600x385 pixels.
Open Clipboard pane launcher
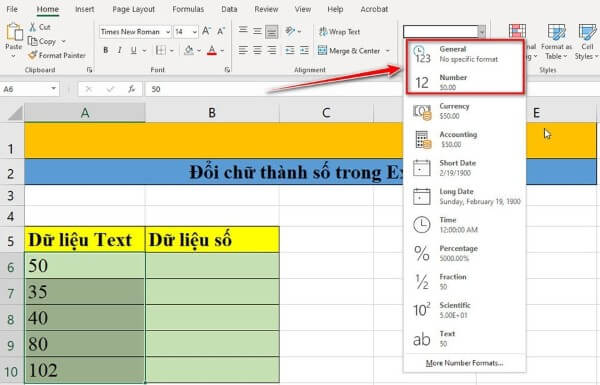pos(90,70)
